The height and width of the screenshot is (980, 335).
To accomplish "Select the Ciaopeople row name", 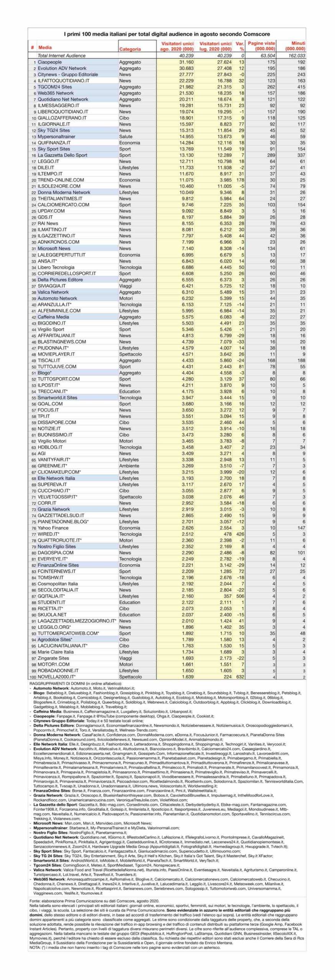I will pyautogui.click(x=49, y=62).
